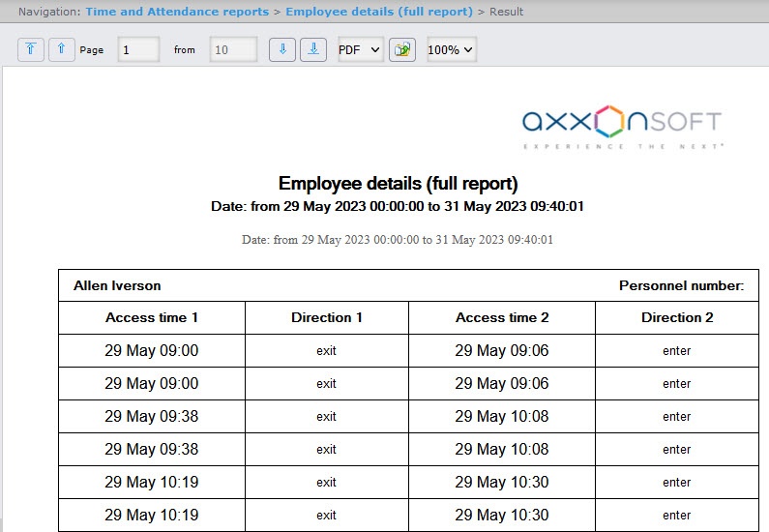Go to the previous report page
Viewport: 769px width, 532px height.
tap(62, 50)
